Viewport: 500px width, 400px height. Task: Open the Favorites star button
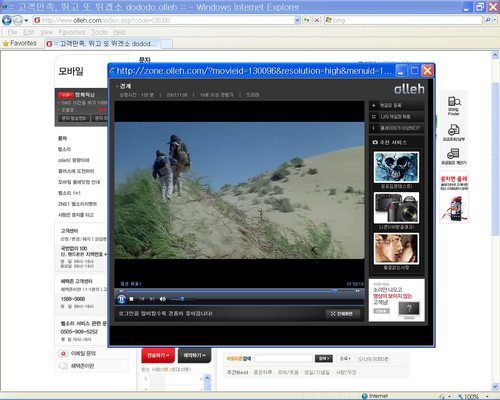click(20, 43)
